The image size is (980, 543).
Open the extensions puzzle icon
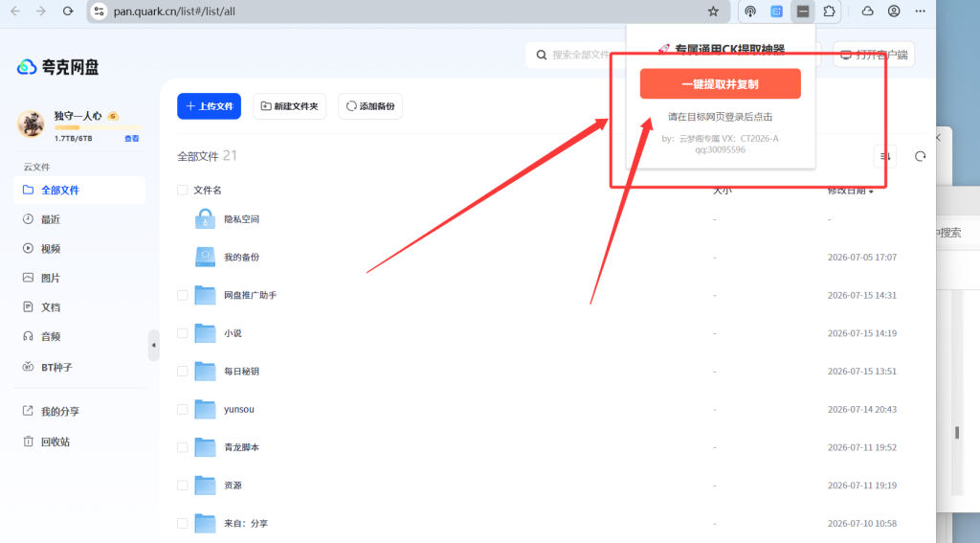pos(829,11)
